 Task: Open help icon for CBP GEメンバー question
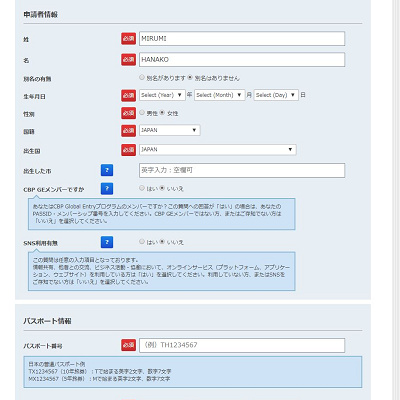(107, 188)
